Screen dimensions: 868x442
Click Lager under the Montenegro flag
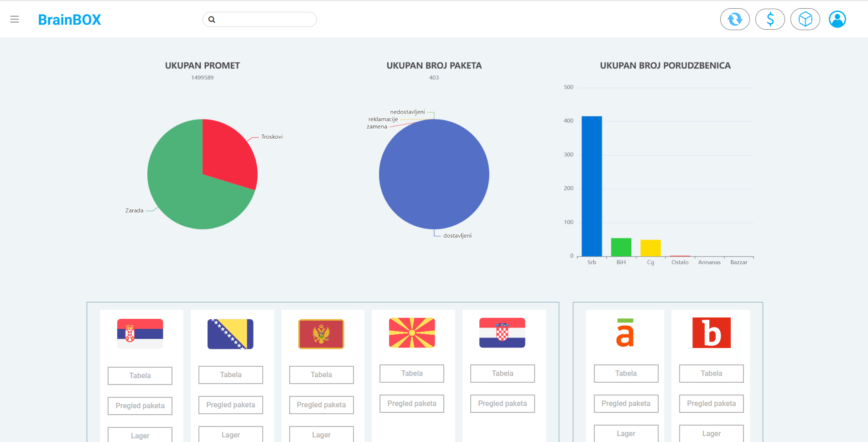[x=321, y=435]
